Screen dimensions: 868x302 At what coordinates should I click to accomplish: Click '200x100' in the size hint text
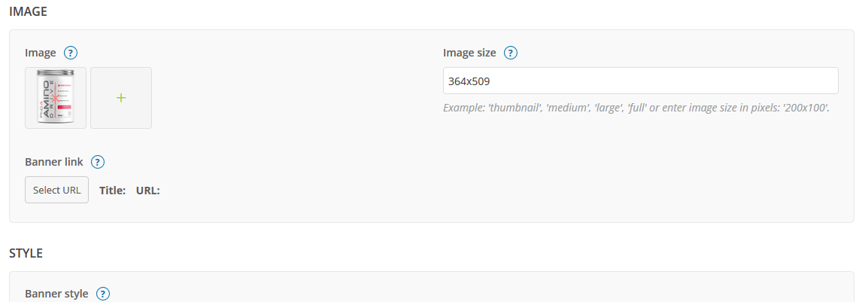pyautogui.click(x=809, y=108)
